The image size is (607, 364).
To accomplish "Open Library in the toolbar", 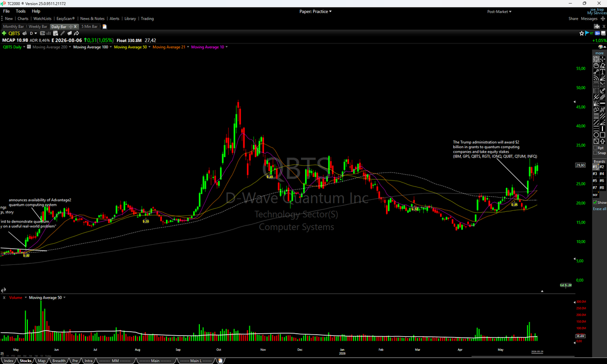I will 130,19.
